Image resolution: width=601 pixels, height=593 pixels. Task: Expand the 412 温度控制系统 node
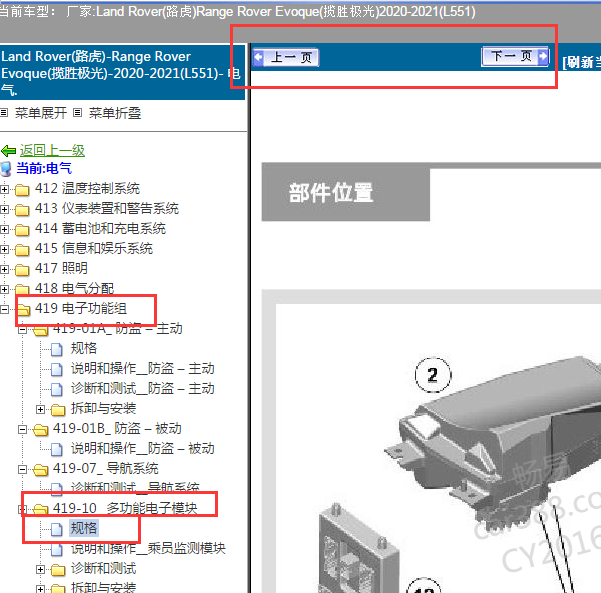(x=4, y=189)
